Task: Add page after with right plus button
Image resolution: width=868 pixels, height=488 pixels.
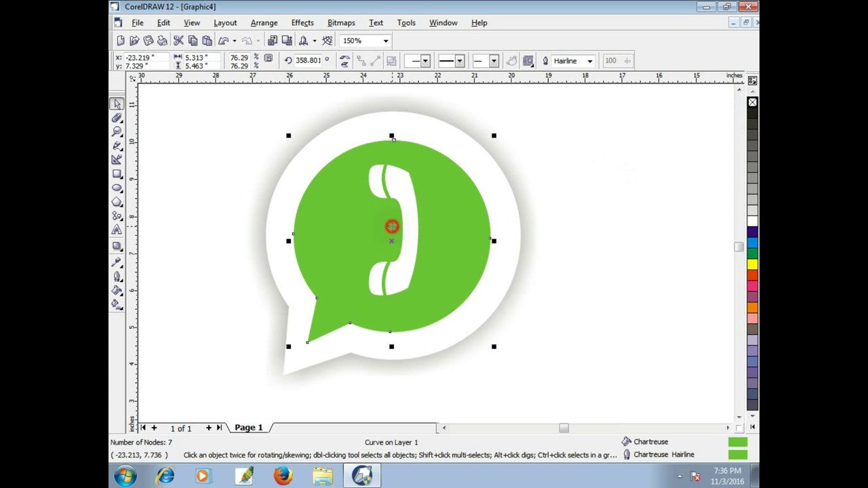Action: pyautogui.click(x=209, y=428)
